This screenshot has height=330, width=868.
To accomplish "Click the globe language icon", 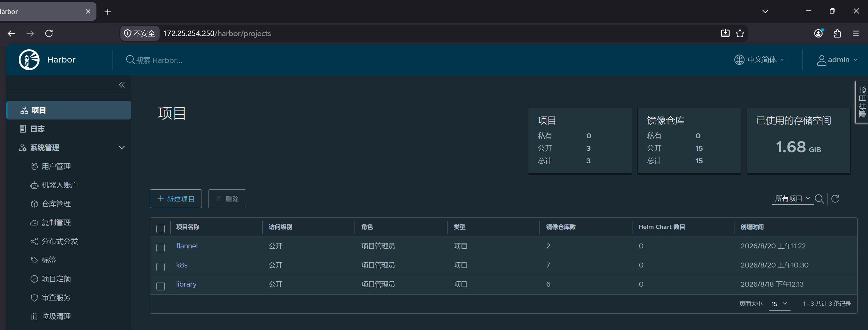I will tap(739, 60).
